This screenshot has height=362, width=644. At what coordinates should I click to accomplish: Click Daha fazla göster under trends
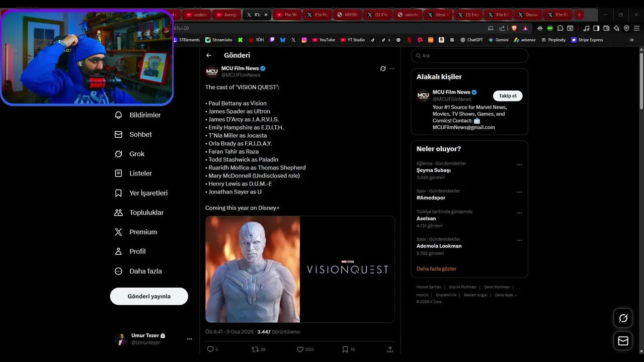click(437, 269)
